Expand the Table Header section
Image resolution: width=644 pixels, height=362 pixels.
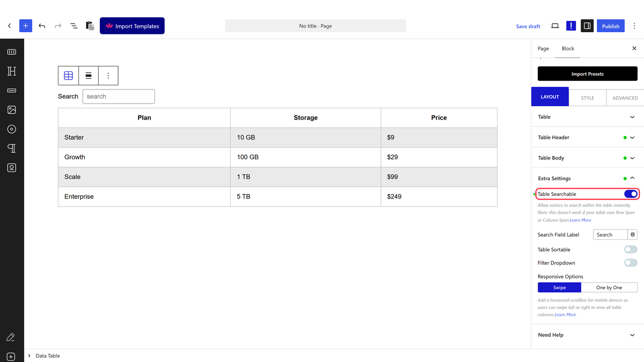pyautogui.click(x=588, y=137)
